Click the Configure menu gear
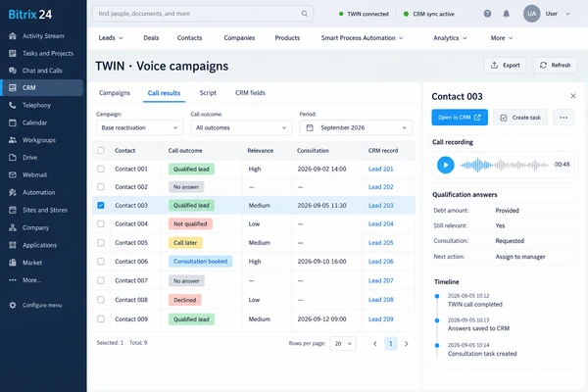Screen dimensions: 588x392 [13, 305]
